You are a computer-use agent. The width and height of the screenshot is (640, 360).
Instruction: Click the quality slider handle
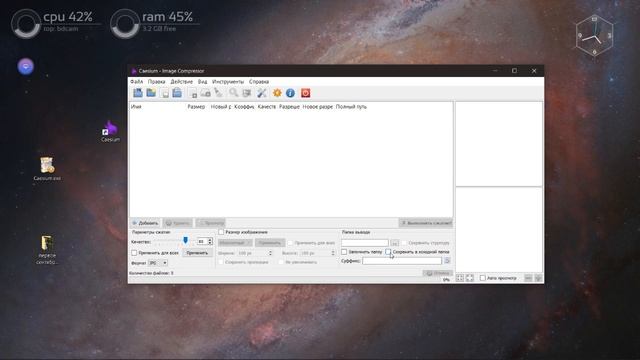point(186,240)
